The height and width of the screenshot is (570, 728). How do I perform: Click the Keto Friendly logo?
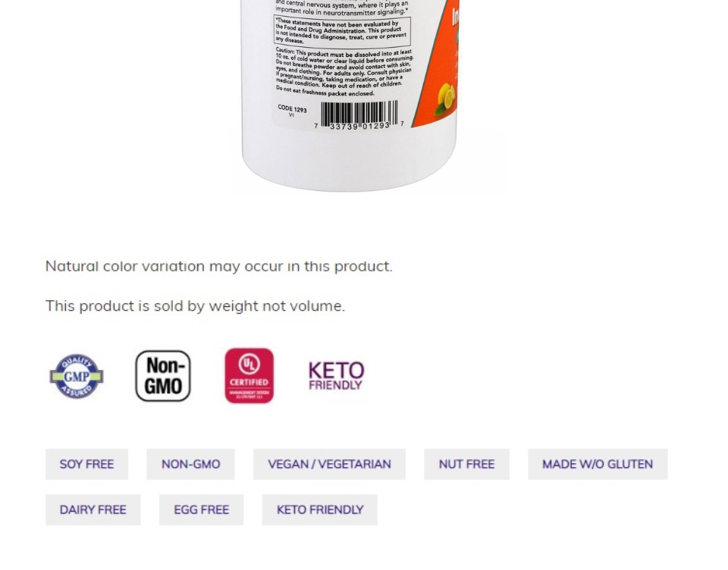[x=336, y=376]
